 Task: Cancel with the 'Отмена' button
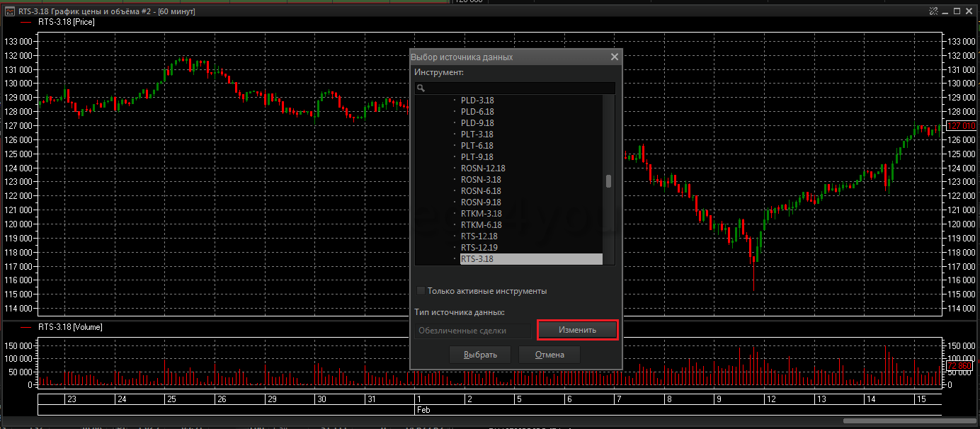coord(549,355)
